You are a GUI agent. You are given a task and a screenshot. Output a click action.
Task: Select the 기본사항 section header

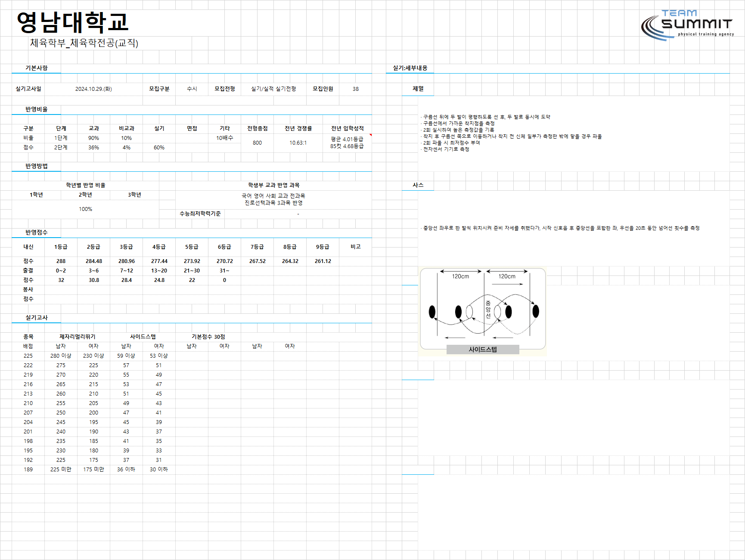coord(37,68)
